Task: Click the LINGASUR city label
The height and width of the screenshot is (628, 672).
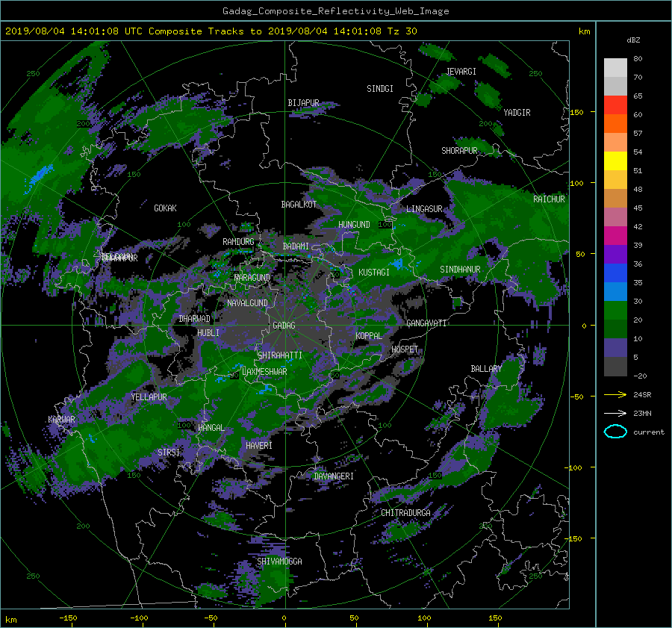Action: tap(424, 209)
